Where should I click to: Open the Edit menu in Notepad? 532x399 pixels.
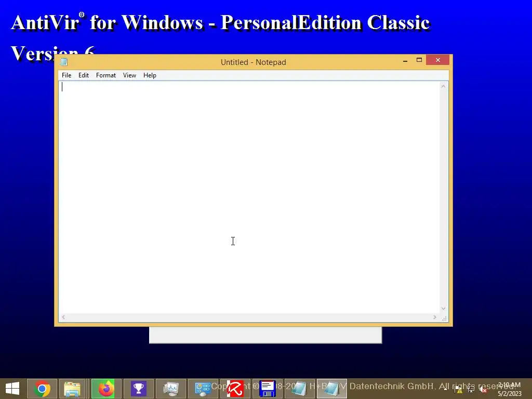click(84, 75)
